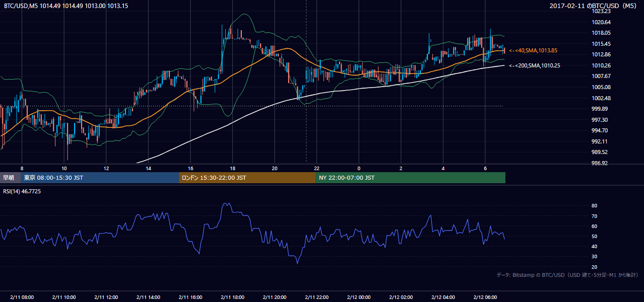Select the 2017-02-11 のBTC/USD（M5） header label
The width and height of the screenshot is (644, 302).
594,6
